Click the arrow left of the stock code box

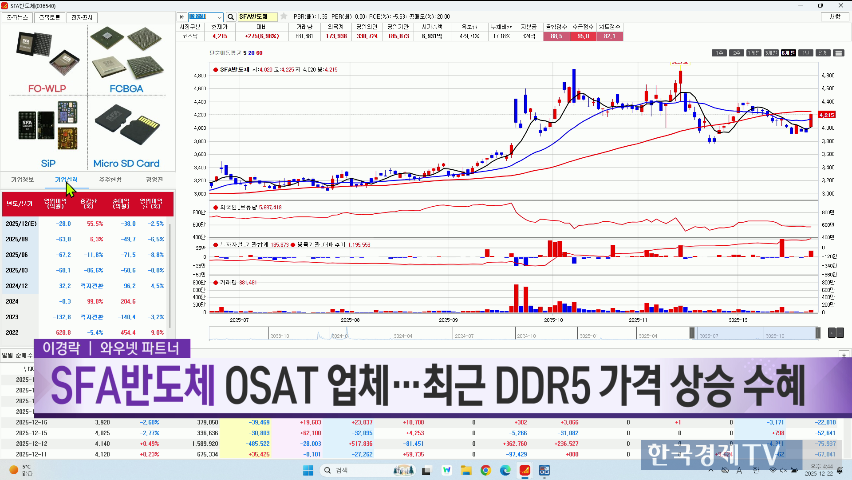182,18
